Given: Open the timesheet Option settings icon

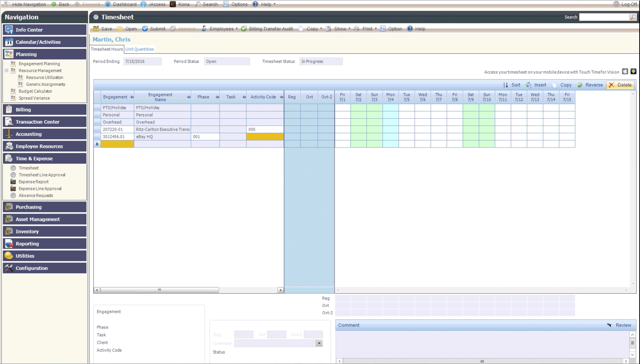Looking at the screenshot, I should point(383,29).
